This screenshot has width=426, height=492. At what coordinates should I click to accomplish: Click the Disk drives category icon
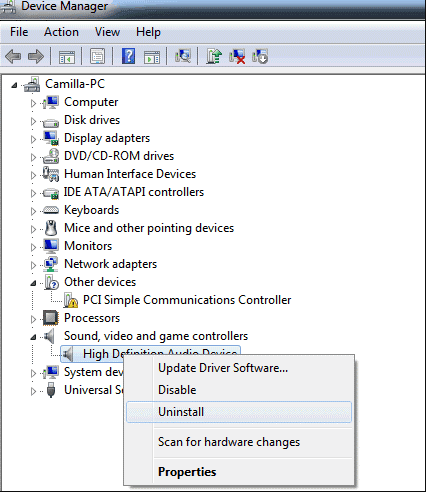point(51,122)
